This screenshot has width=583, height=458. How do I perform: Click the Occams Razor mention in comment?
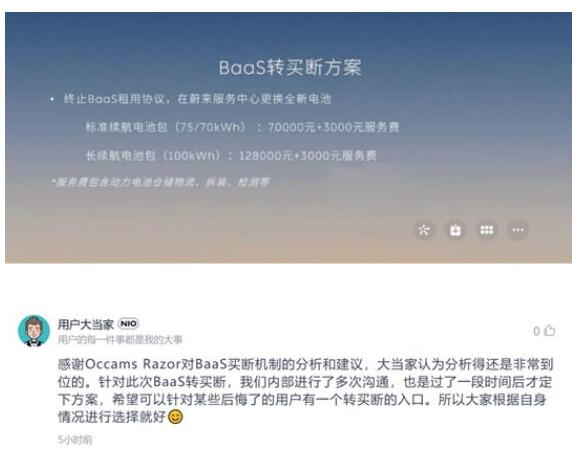pos(133,364)
